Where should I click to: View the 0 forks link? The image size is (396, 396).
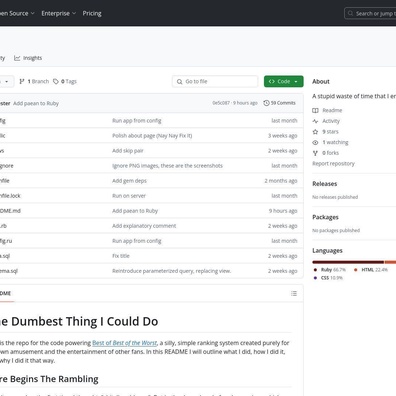(330, 153)
